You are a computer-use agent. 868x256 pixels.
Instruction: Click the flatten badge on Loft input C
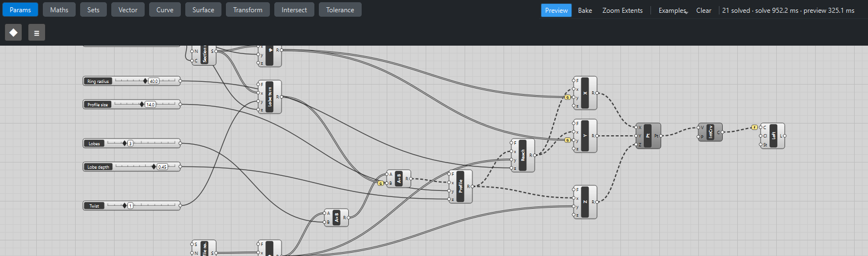pos(754,127)
